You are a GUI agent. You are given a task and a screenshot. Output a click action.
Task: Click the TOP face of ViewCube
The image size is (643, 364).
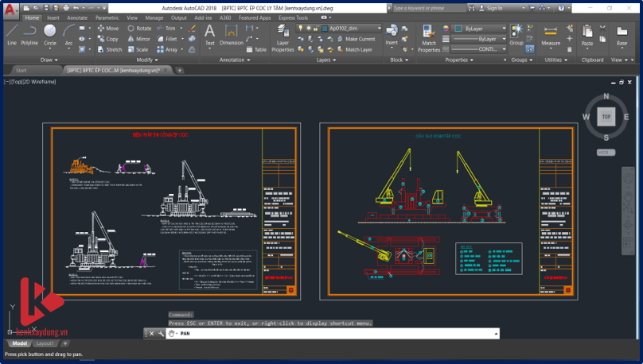[x=606, y=117]
